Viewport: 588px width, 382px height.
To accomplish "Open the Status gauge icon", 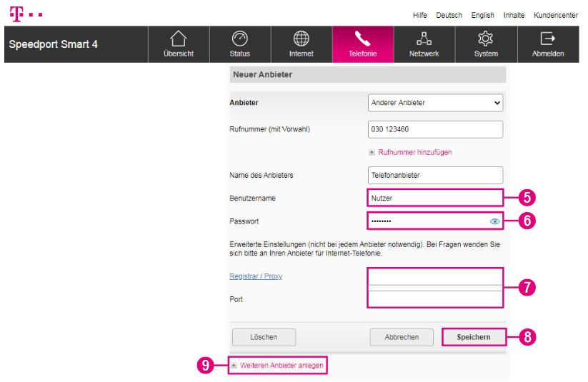I will pyautogui.click(x=240, y=39).
